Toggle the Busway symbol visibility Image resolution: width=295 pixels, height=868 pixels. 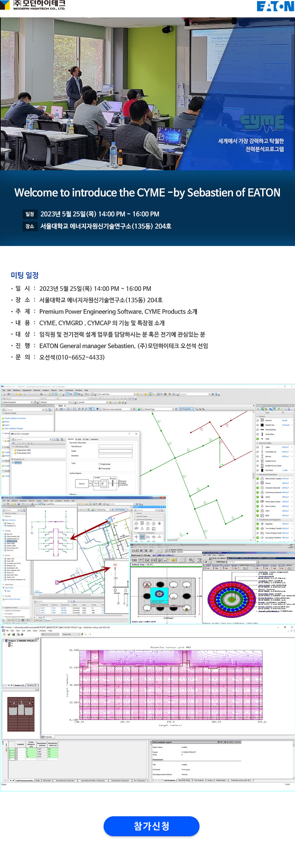pos(258,456)
